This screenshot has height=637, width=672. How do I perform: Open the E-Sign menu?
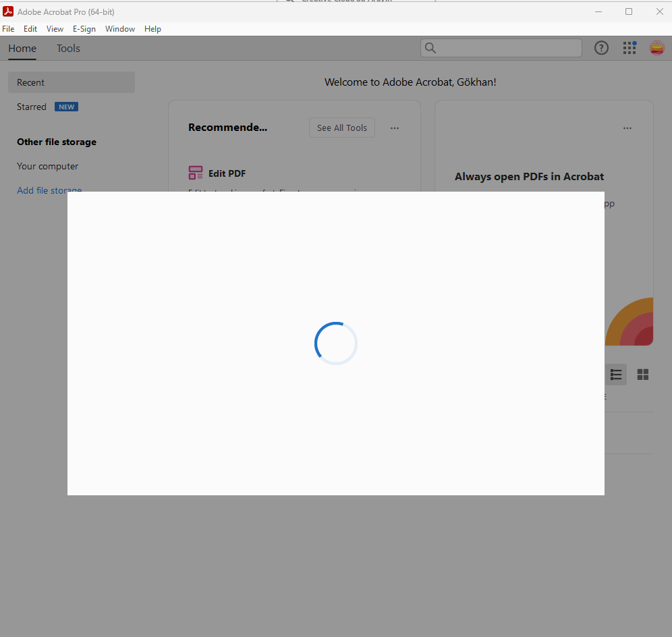coord(84,29)
